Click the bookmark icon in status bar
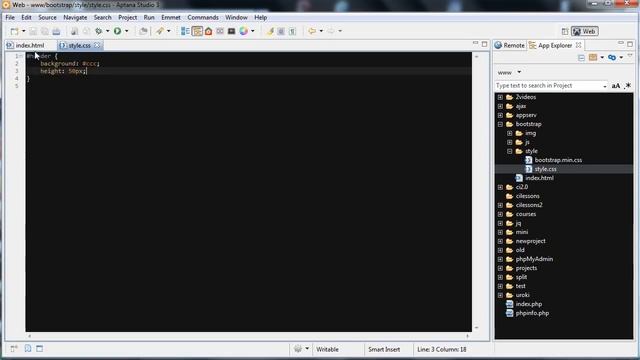640x360 pixels. tap(28, 349)
